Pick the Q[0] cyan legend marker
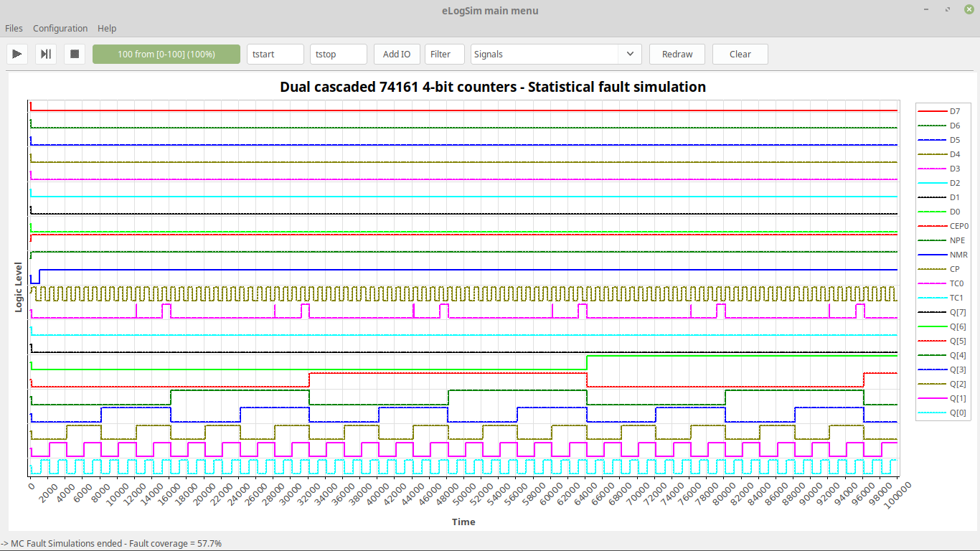 932,413
